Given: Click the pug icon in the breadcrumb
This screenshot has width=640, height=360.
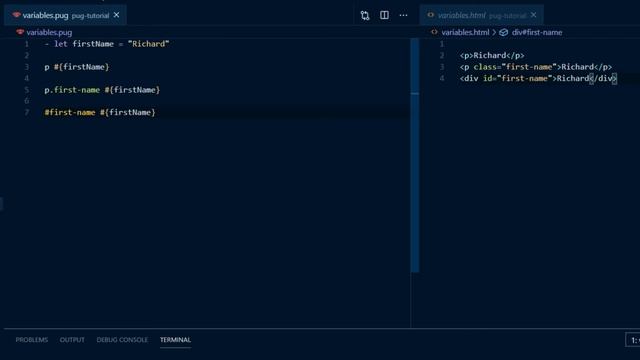Looking at the screenshot, I should tap(20, 32).
